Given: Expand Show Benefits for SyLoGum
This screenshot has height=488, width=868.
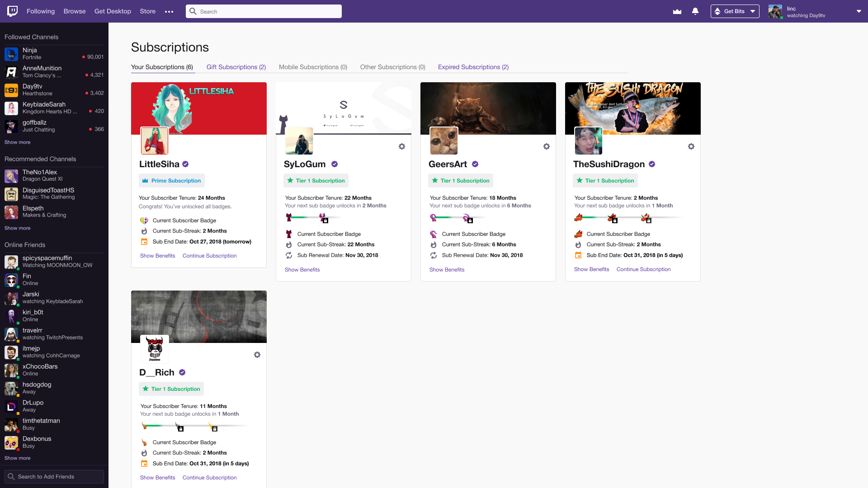Looking at the screenshot, I should pos(302,270).
